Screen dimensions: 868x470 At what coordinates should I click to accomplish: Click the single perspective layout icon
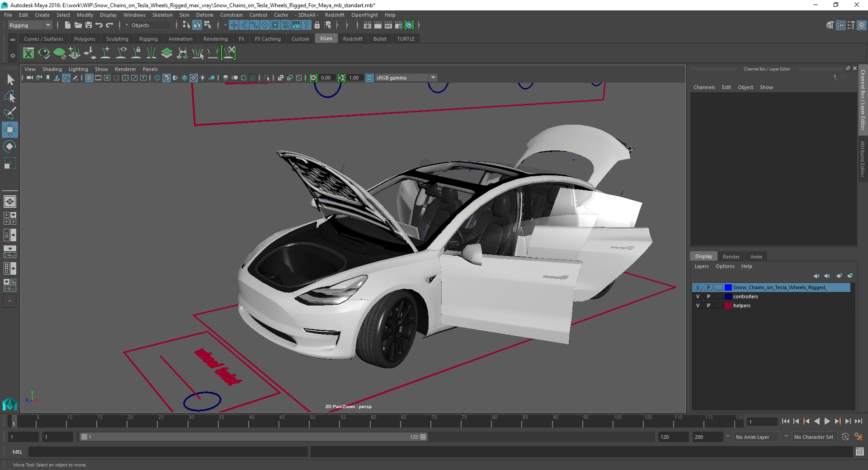(10, 202)
